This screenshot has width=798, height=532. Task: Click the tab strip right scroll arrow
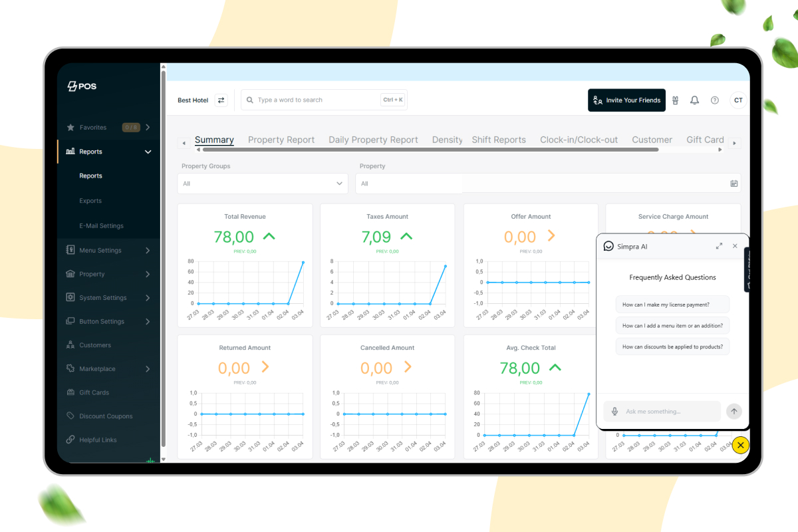(x=735, y=143)
